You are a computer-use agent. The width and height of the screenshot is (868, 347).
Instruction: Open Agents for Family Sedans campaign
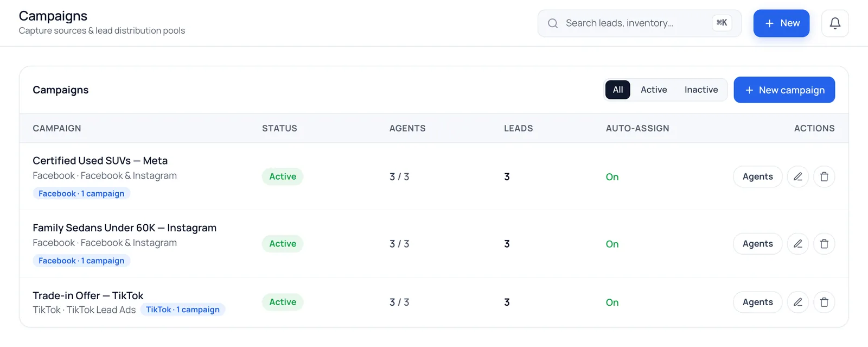757,244
